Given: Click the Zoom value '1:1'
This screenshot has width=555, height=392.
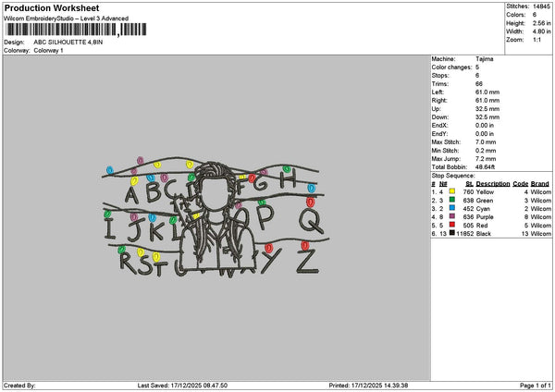Looking at the screenshot, I should coord(536,40).
